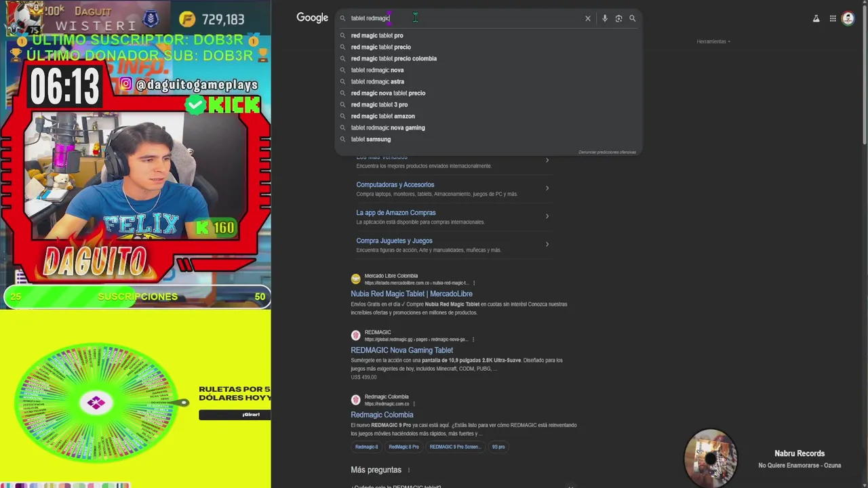Click the REDMAGIC site favicon
Screen dimensions: 868x488
[355, 335]
